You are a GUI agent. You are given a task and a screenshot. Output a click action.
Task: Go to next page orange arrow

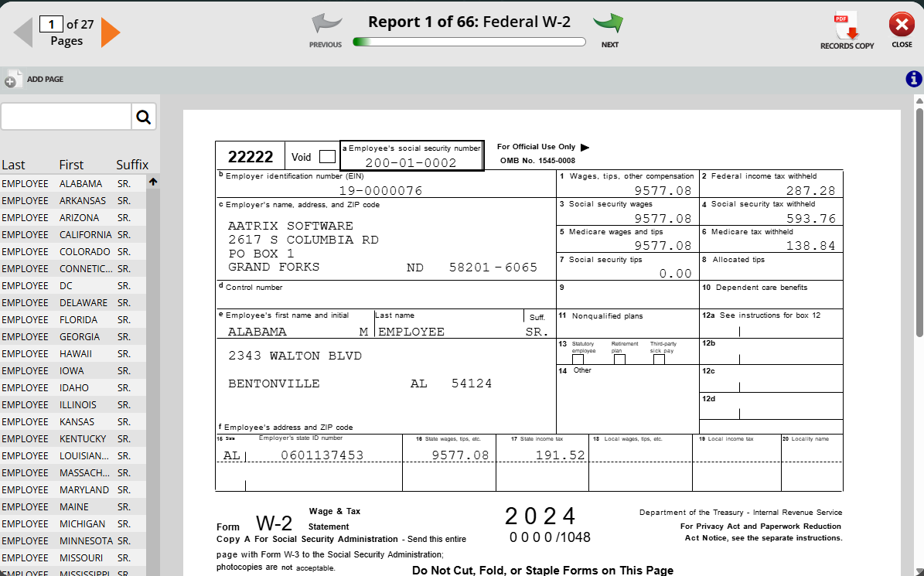111,32
